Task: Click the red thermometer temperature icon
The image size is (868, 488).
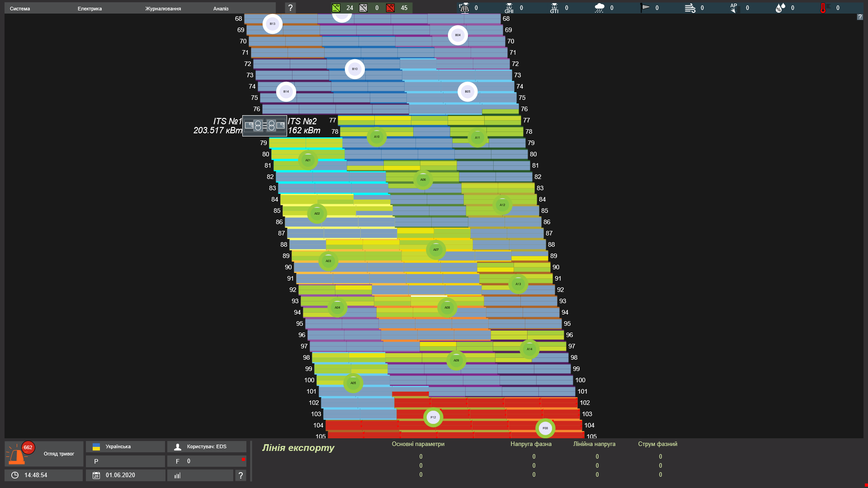Action: [823, 8]
